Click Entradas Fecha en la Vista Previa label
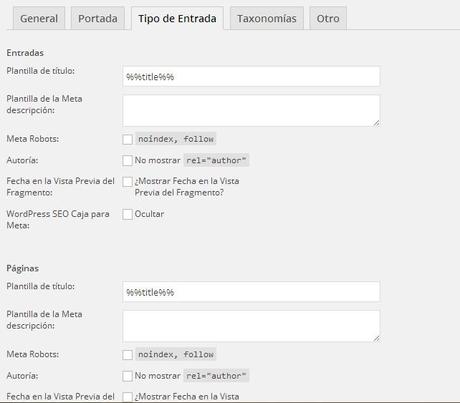 click(x=60, y=187)
